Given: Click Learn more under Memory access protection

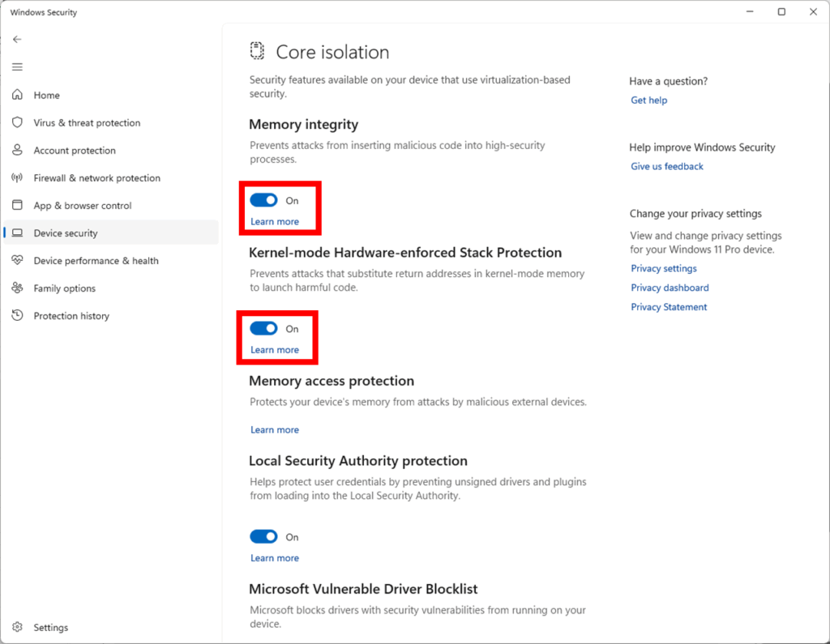Looking at the screenshot, I should [275, 429].
